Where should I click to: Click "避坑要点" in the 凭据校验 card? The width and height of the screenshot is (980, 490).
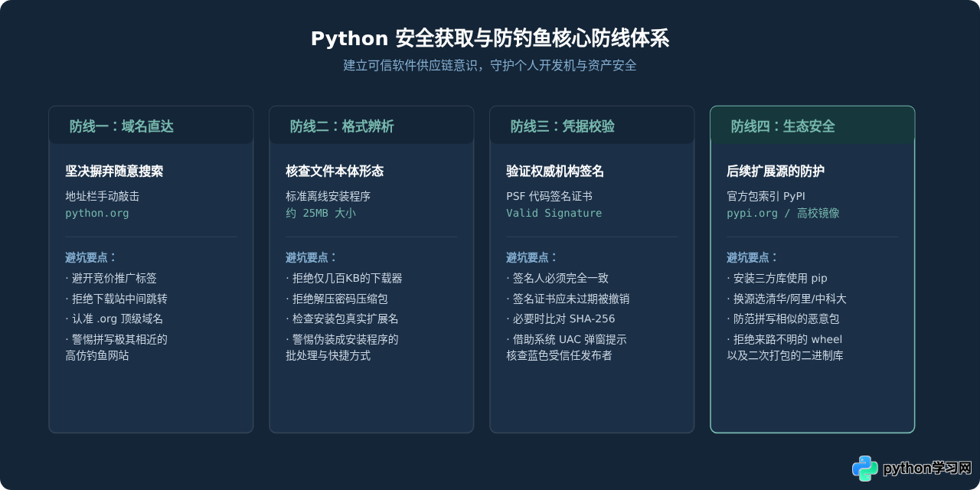[x=532, y=257]
